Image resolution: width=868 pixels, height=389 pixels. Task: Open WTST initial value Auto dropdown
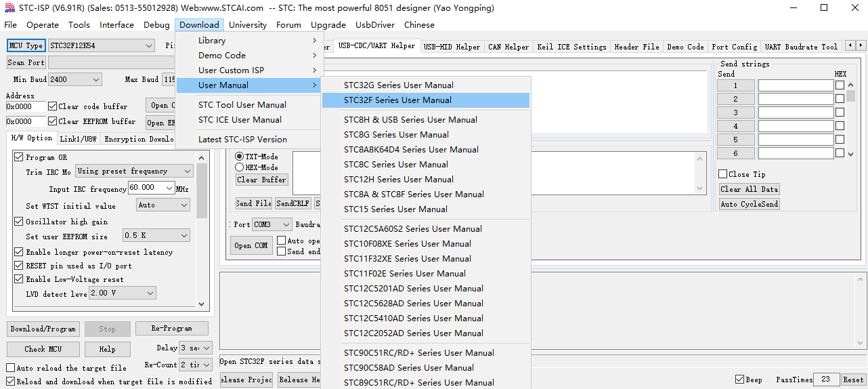tap(163, 205)
